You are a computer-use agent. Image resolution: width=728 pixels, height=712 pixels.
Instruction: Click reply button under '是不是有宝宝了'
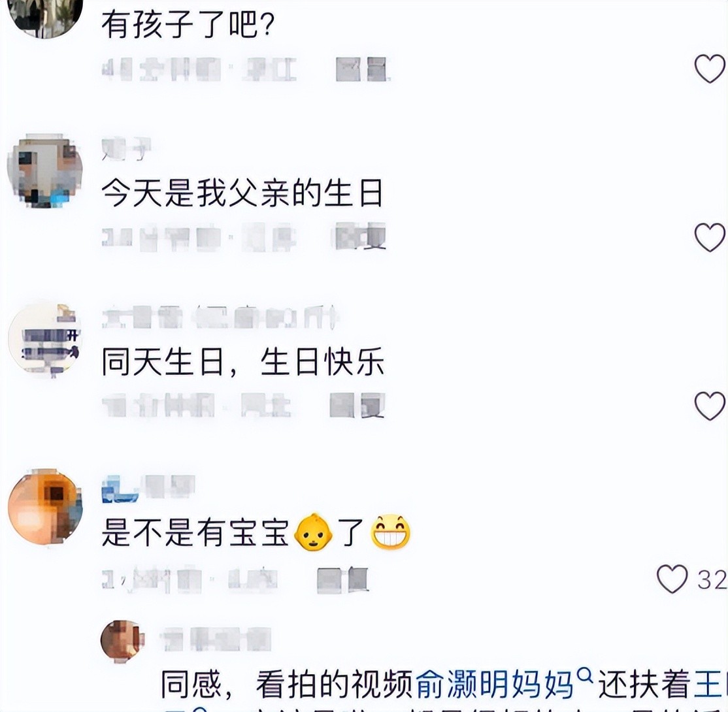[x=343, y=579]
